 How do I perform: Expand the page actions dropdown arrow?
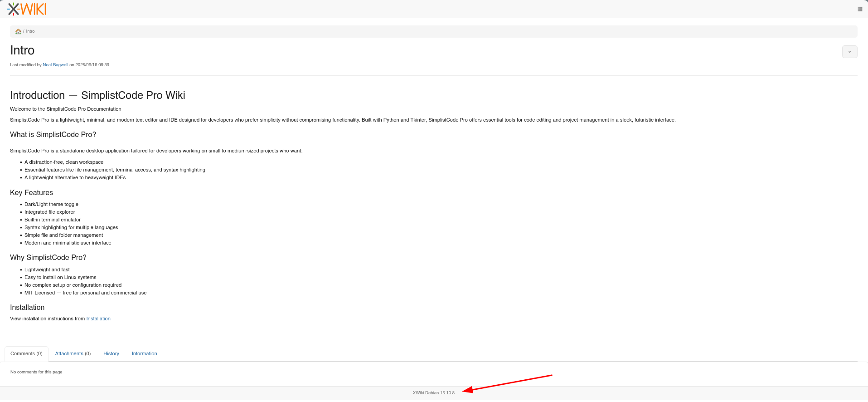coord(849,52)
